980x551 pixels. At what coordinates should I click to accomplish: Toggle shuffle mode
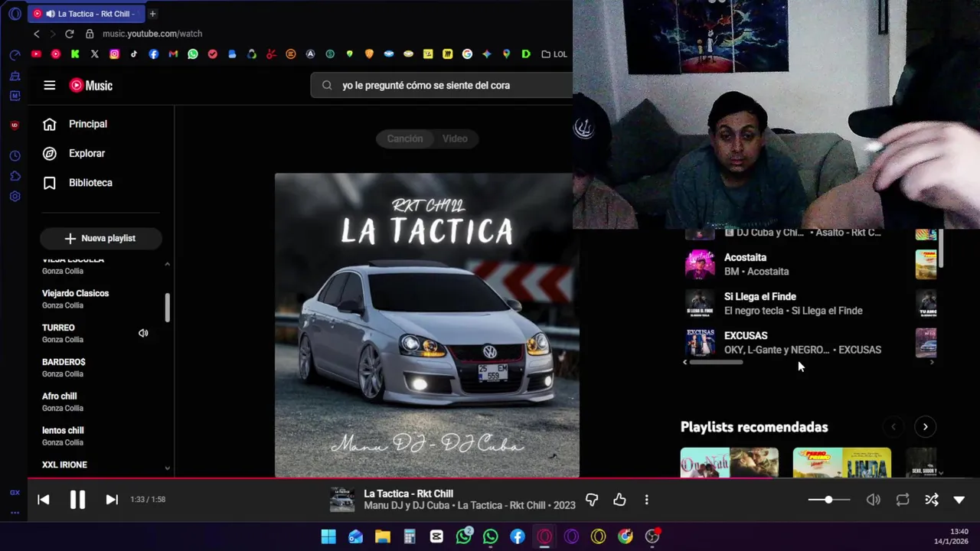tap(931, 500)
